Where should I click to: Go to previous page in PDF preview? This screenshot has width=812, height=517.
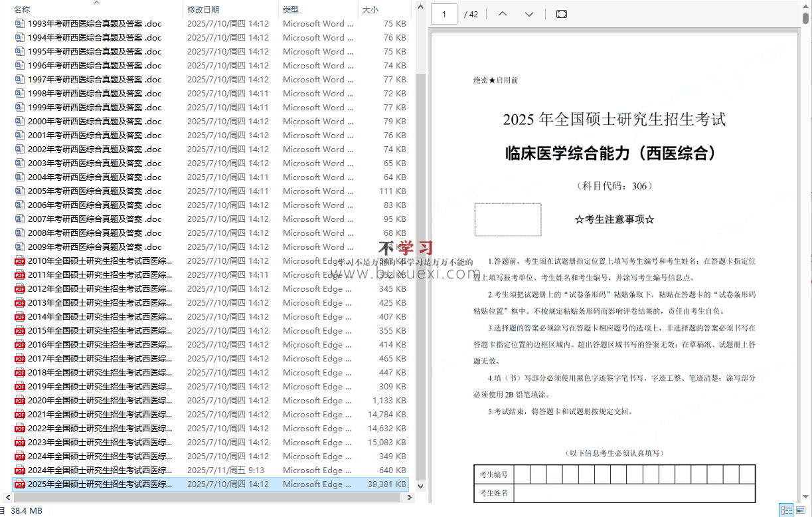click(x=502, y=14)
